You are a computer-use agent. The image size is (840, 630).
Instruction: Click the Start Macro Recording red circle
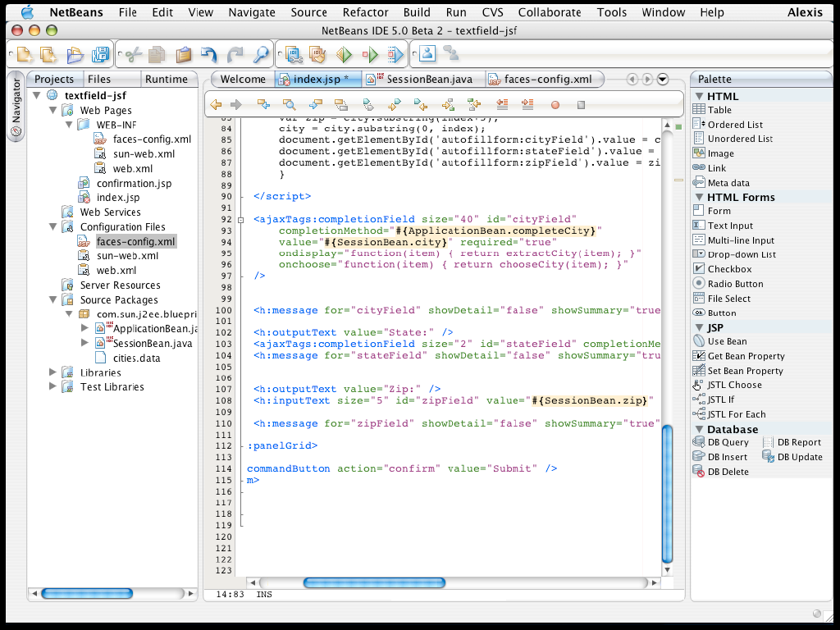pyautogui.click(x=555, y=105)
